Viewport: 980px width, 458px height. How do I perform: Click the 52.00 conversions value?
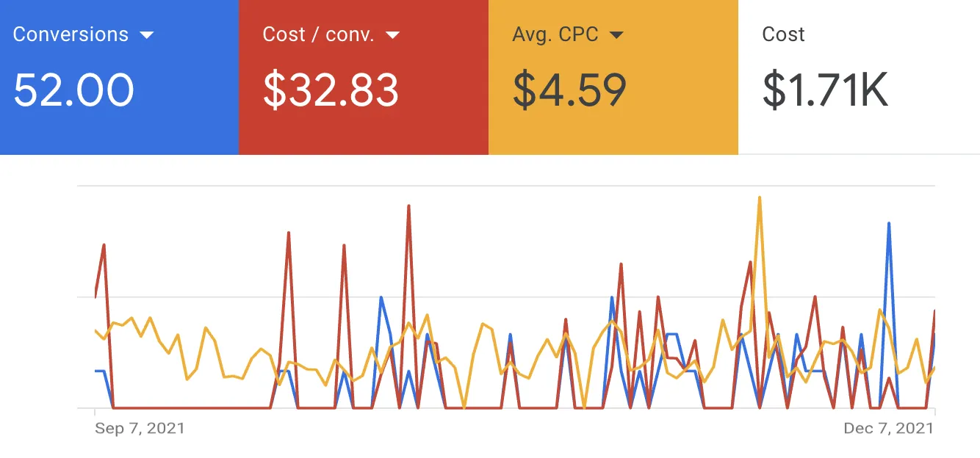74,90
